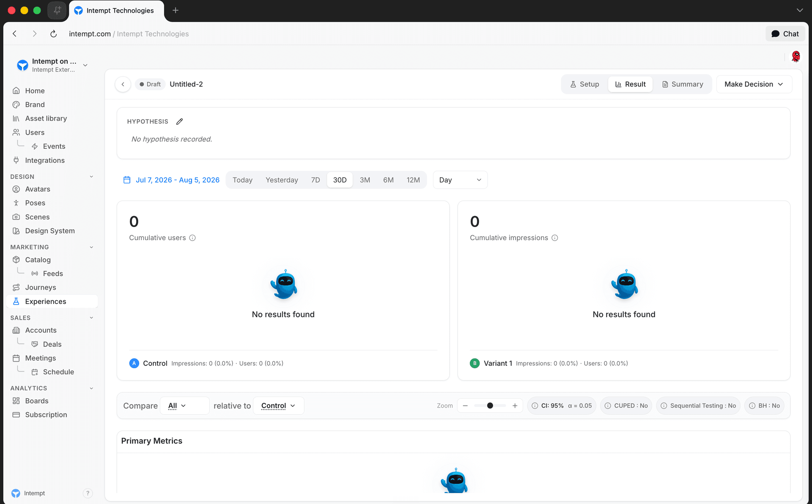Select the 12M date range
The height and width of the screenshot is (504, 812).
pyautogui.click(x=413, y=180)
